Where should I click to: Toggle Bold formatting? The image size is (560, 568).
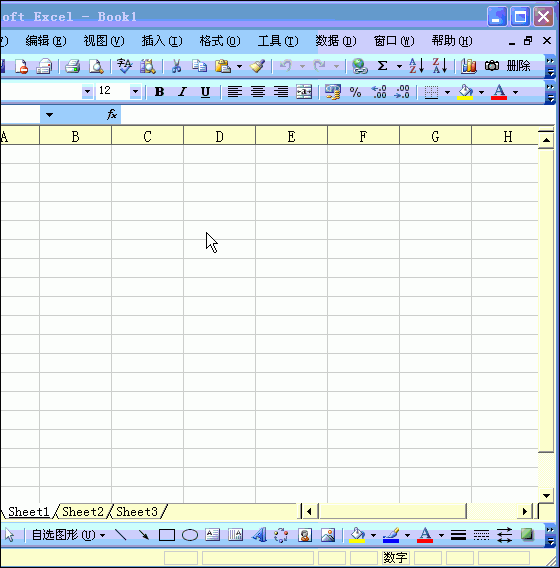tap(159, 92)
